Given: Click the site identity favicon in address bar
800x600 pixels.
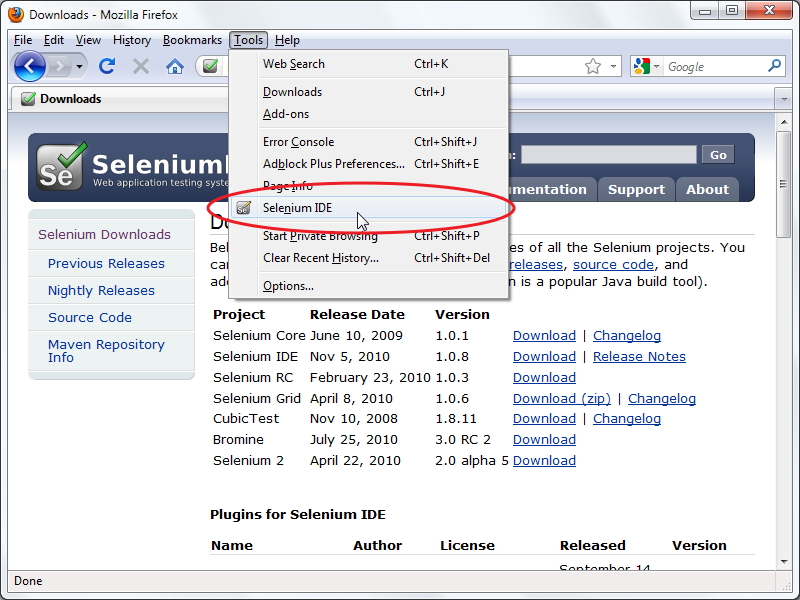Looking at the screenshot, I should click(x=210, y=66).
